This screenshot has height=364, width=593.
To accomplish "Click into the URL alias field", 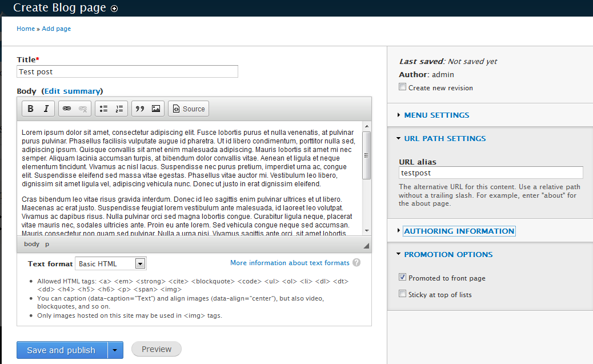I will 491,172.
